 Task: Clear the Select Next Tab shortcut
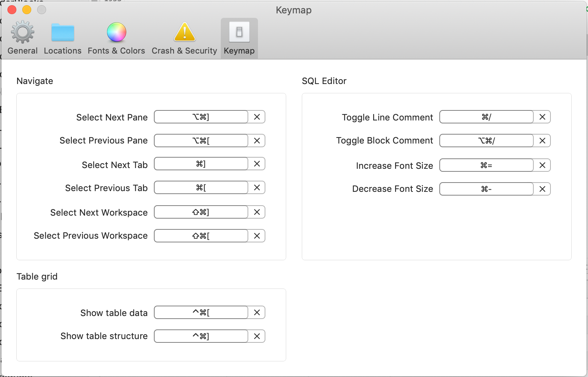pyautogui.click(x=257, y=164)
